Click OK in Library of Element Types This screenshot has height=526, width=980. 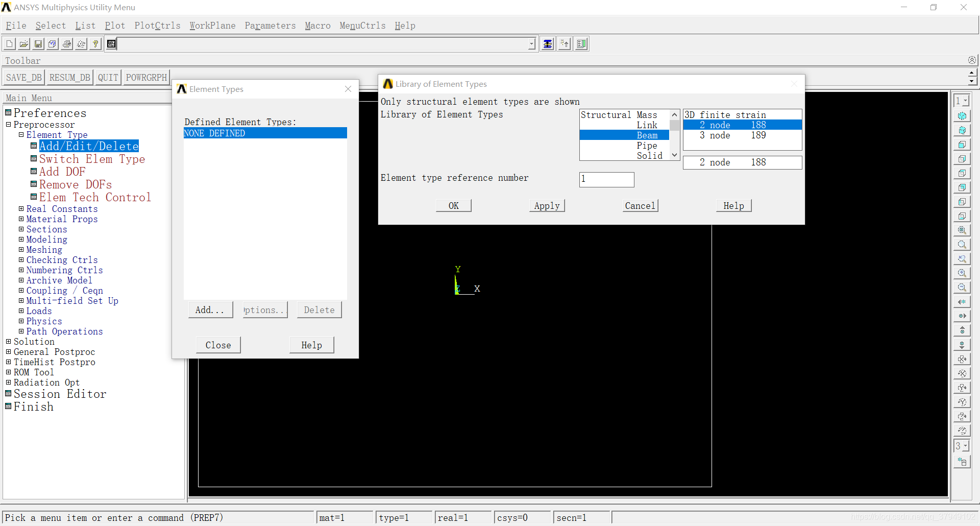tap(454, 206)
